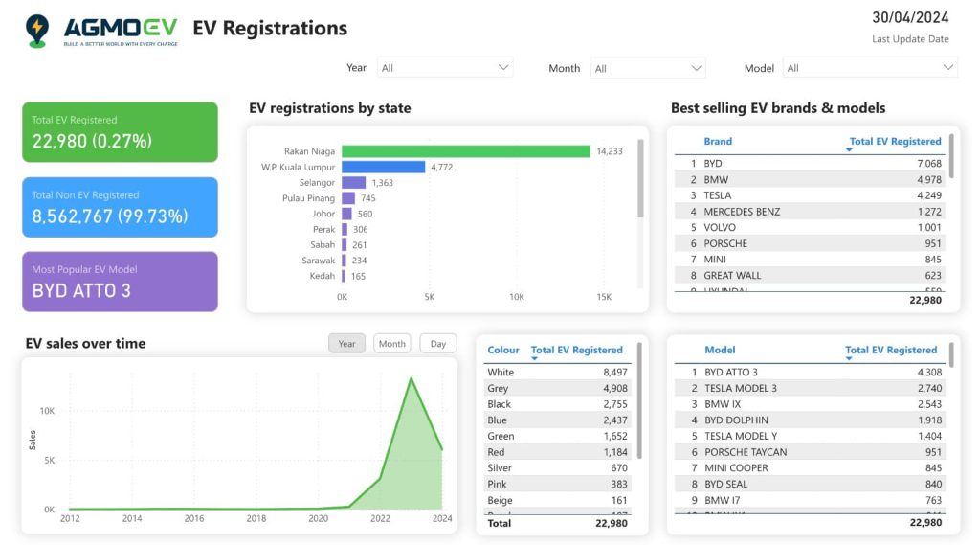Switch EV sales chart to Day view
This screenshot has width=980, height=545.
tap(437, 344)
